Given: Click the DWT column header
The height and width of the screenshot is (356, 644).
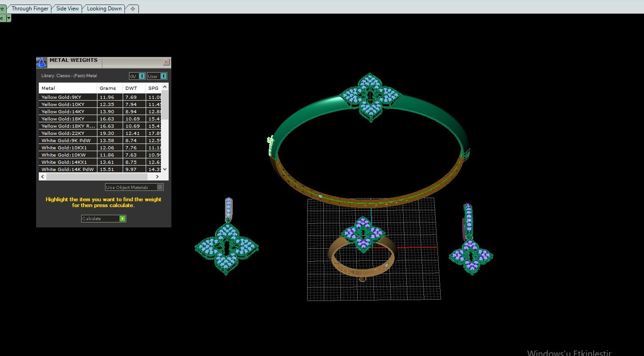Looking at the screenshot, I should coord(134,88).
